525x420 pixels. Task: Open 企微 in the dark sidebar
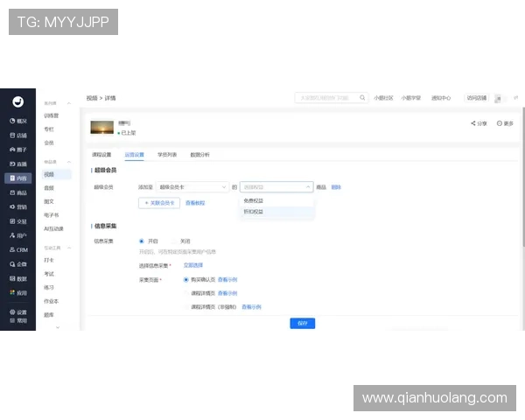[x=18, y=264]
